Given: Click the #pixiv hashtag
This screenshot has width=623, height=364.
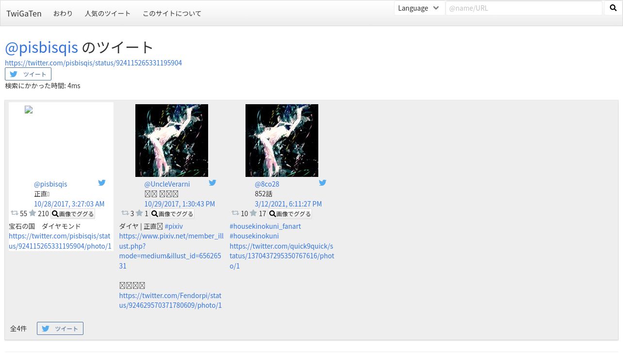Looking at the screenshot, I should pyautogui.click(x=174, y=226).
